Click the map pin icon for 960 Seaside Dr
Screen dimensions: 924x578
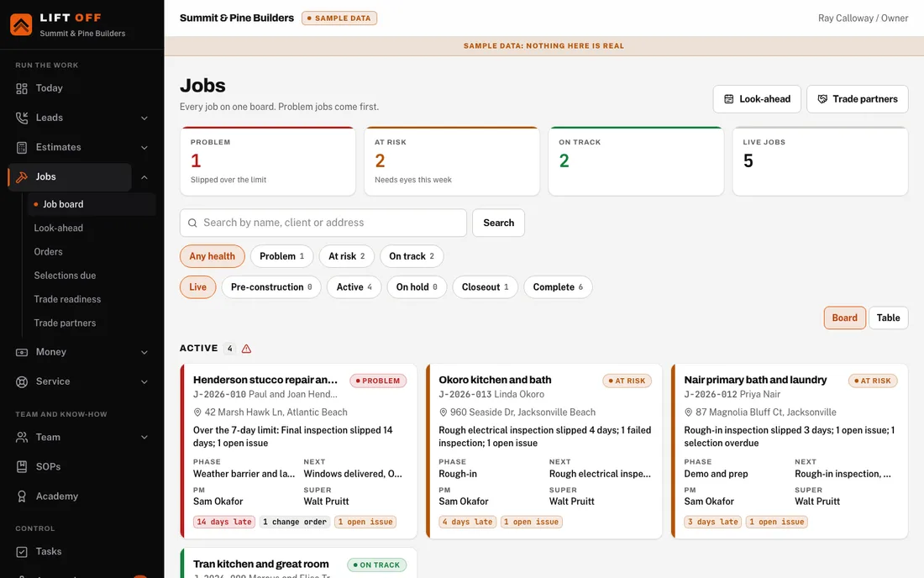coord(444,412)
